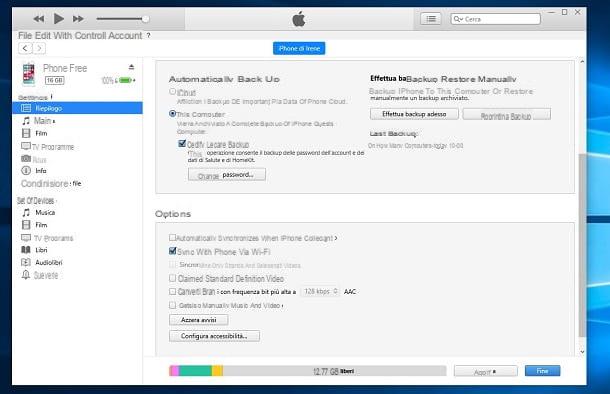Click Effettua backup adesso button

[414, 114]
